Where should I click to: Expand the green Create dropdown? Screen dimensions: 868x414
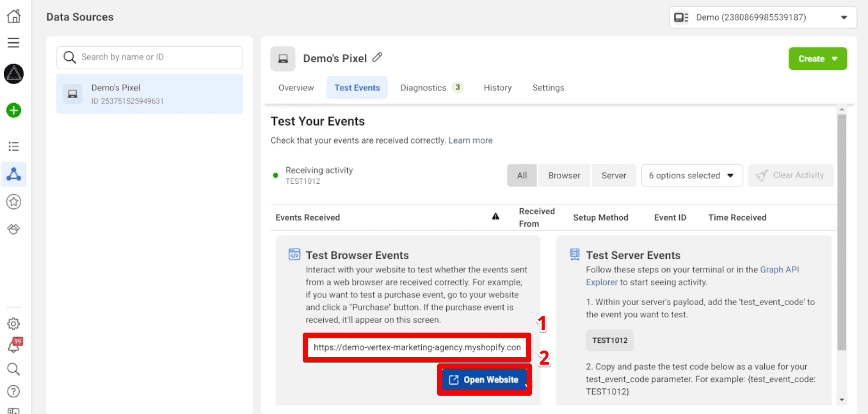click(817, 58)
